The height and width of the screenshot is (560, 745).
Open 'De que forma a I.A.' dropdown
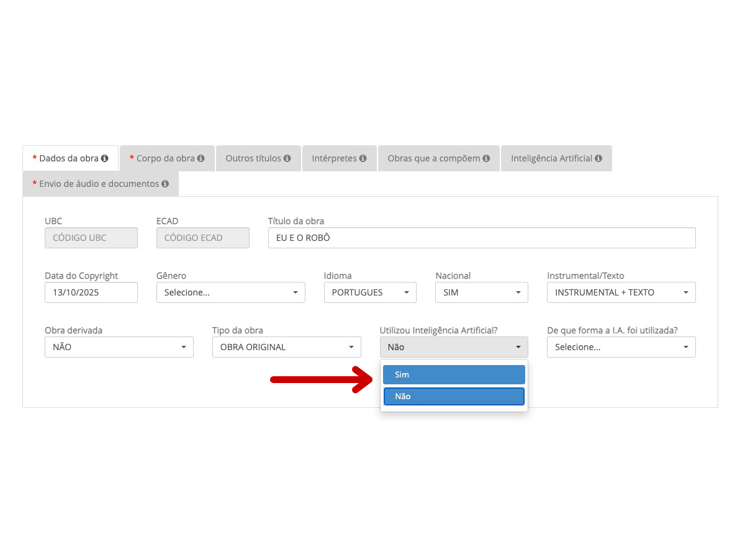[621, 347]
